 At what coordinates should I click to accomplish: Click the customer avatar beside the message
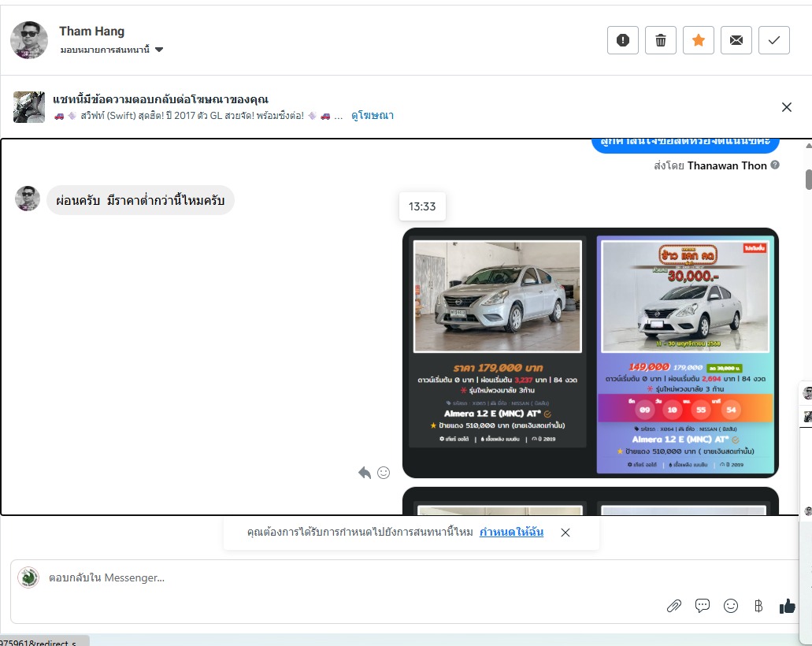pos(28,199)
